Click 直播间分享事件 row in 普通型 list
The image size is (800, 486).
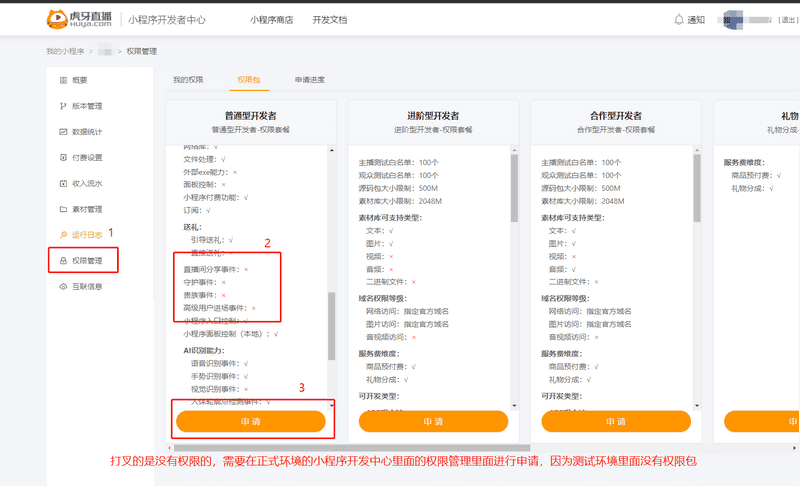[216, 269]
